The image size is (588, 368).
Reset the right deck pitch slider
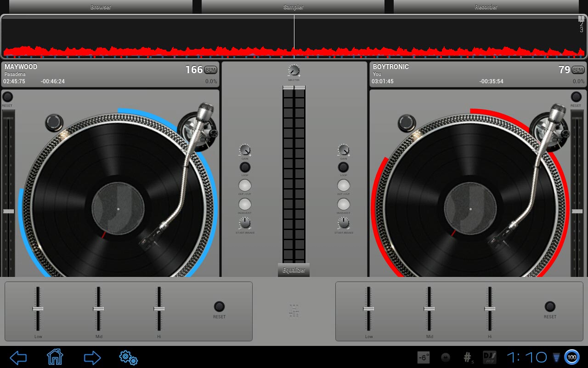(x=576, y=97)
